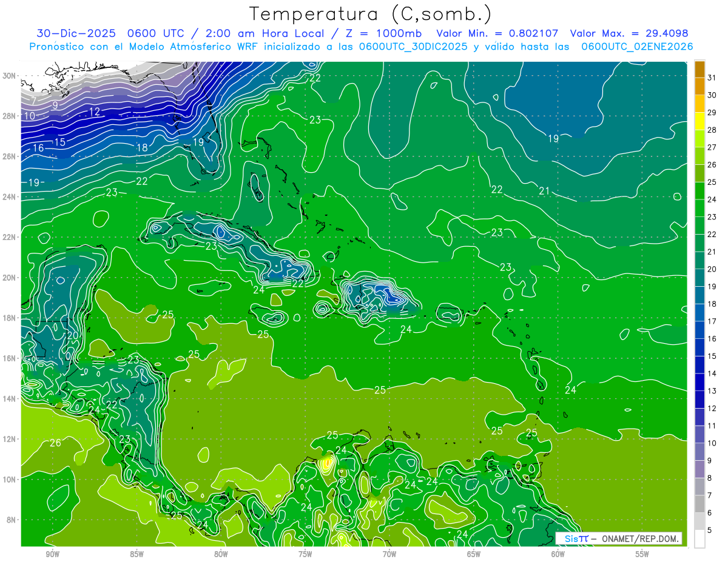
Task: Click the "27" label on the color scale
Action: [x=712, y=147]
